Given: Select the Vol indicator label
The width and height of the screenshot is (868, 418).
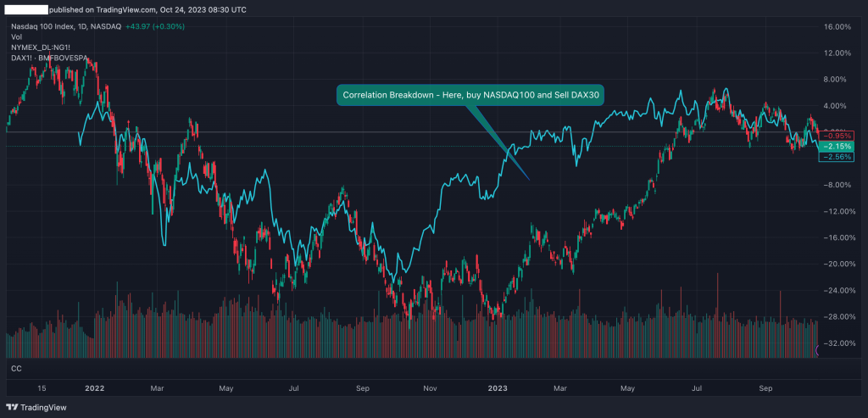Looking at the screenshot, I should [16, 36].
